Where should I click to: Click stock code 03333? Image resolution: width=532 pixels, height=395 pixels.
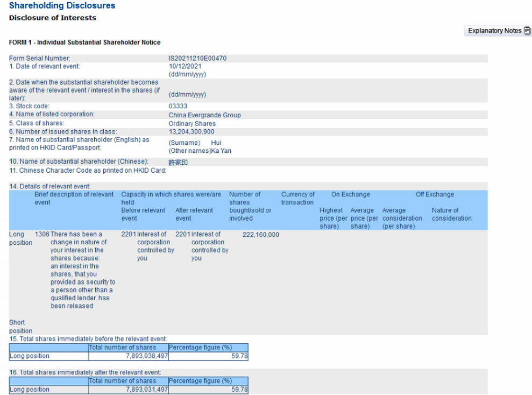[x=178, y=106]
